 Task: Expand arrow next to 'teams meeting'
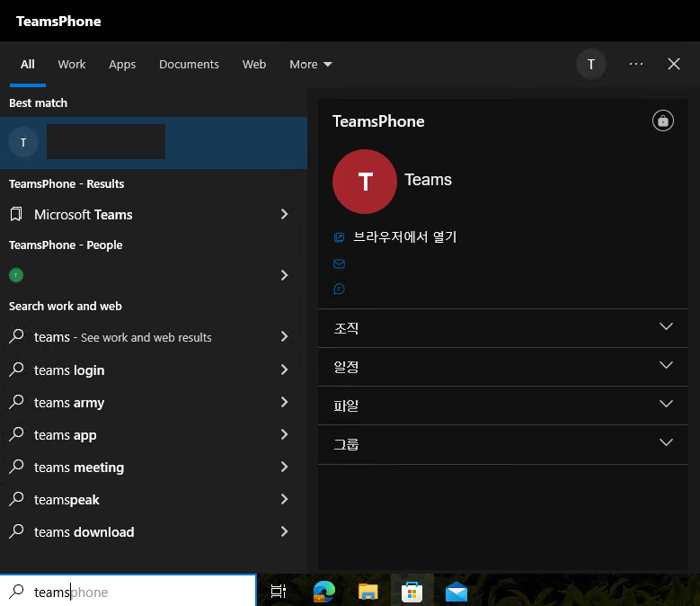284,468
